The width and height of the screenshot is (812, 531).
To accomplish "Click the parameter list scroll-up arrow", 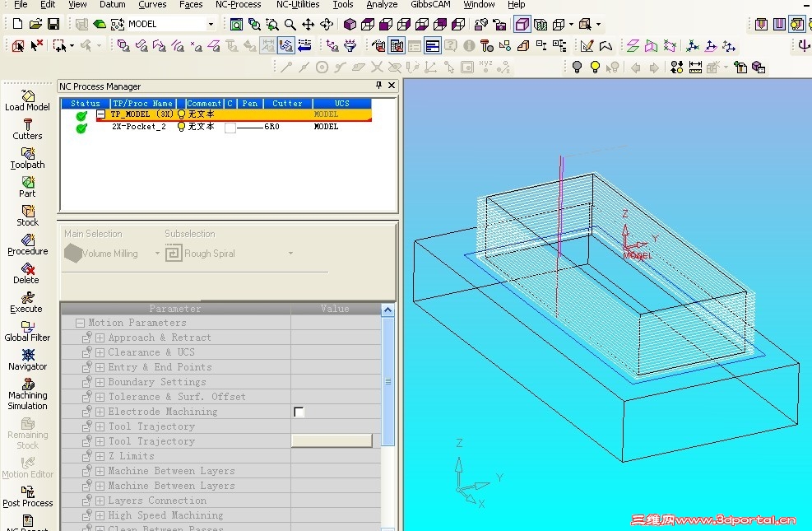I will 387,310.
